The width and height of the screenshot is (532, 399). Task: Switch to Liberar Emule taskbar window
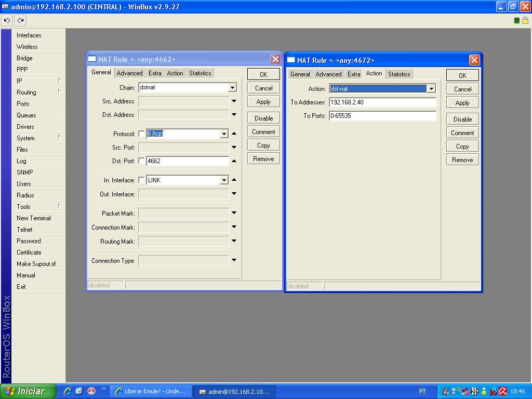pyautogui.click(x=151, y=392)
